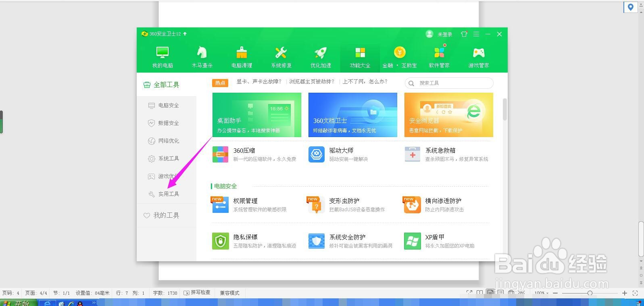Viewport: 644px width, 306px height.
Task: Click the 开始 Start button
Action: click(x=19, y=302)
